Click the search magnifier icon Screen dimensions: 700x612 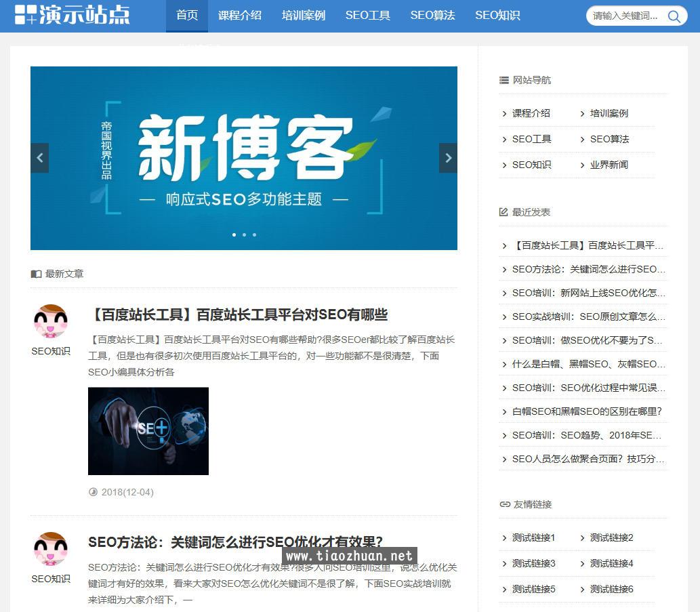point(674,16)
